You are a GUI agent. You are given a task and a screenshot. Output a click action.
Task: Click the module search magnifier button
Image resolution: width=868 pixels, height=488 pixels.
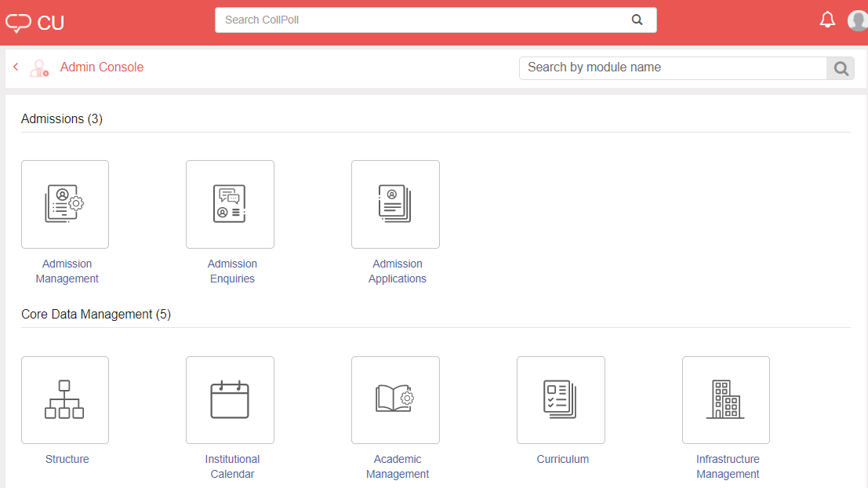point(841,68)
